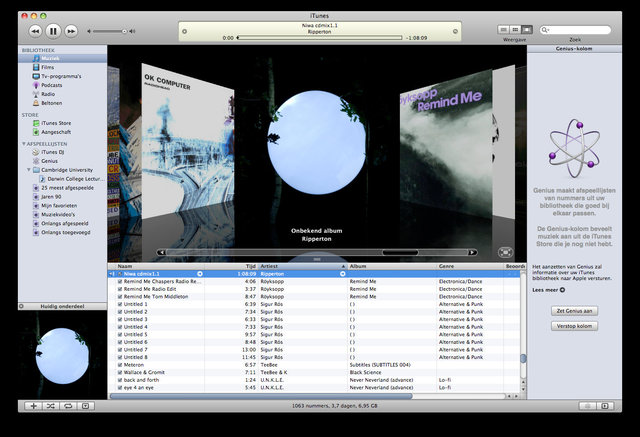The image size is (640, 437).
Task: Uncheck the eye 4 an eye checkbox
Action: tap(120, 388)
